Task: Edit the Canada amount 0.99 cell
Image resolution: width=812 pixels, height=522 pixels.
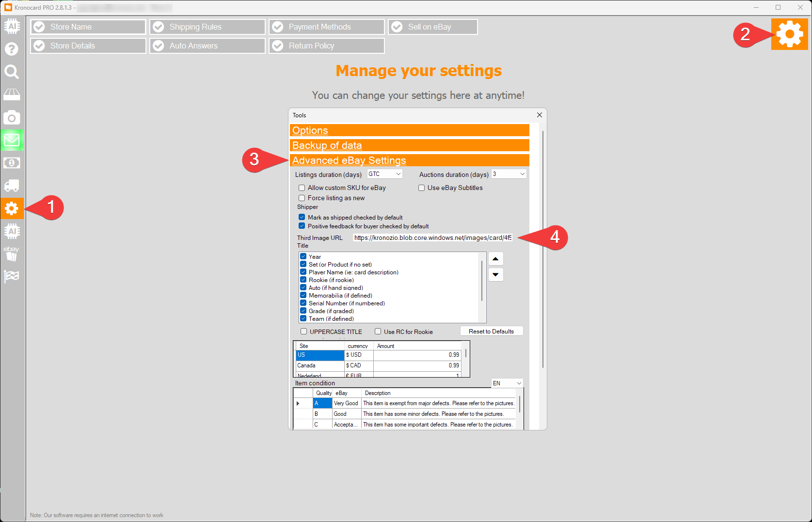Action: [x=417, y=365]
